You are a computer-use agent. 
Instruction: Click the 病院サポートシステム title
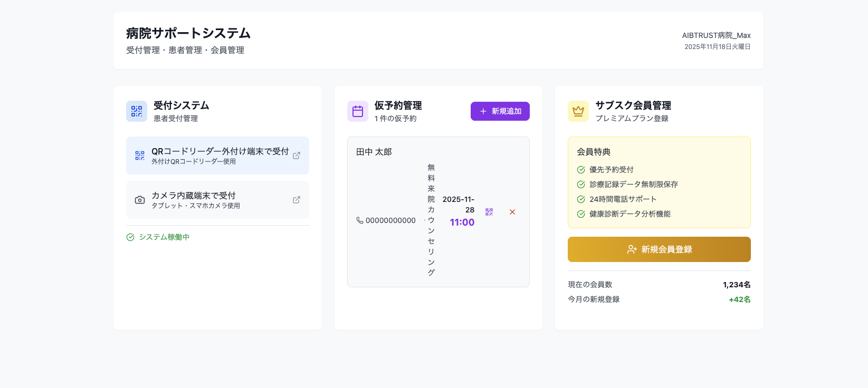click(x=188, y=33)
